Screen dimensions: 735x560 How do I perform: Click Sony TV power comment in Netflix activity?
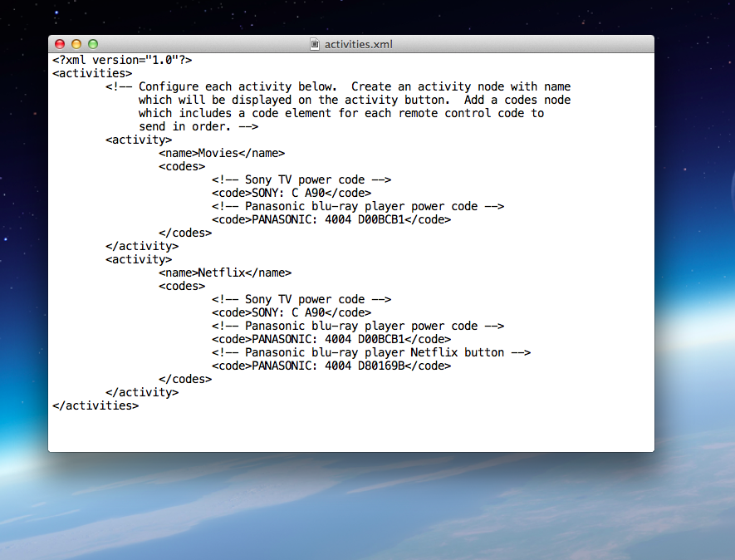pyautogui.click(x=301, y=299)
